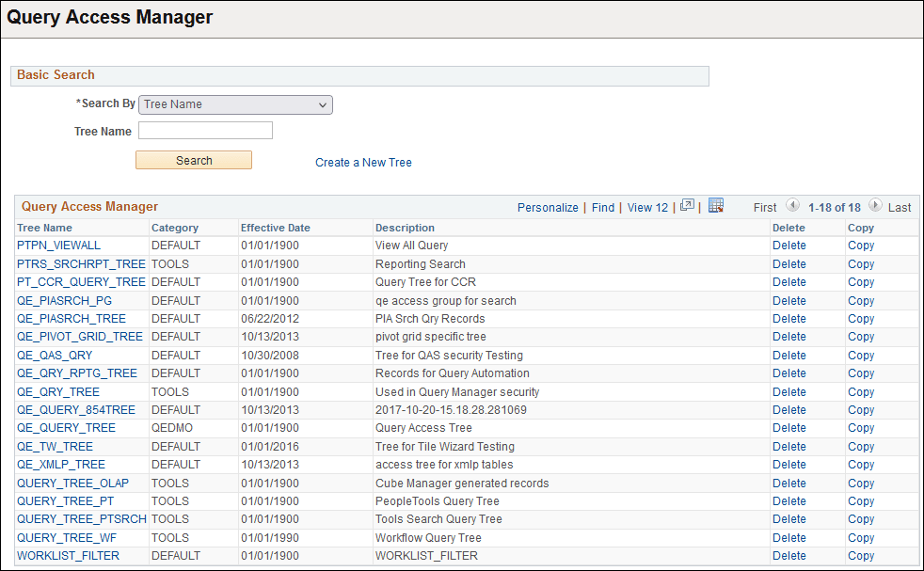
Task: Jump to the First page of results
Action: pos(764,207)
